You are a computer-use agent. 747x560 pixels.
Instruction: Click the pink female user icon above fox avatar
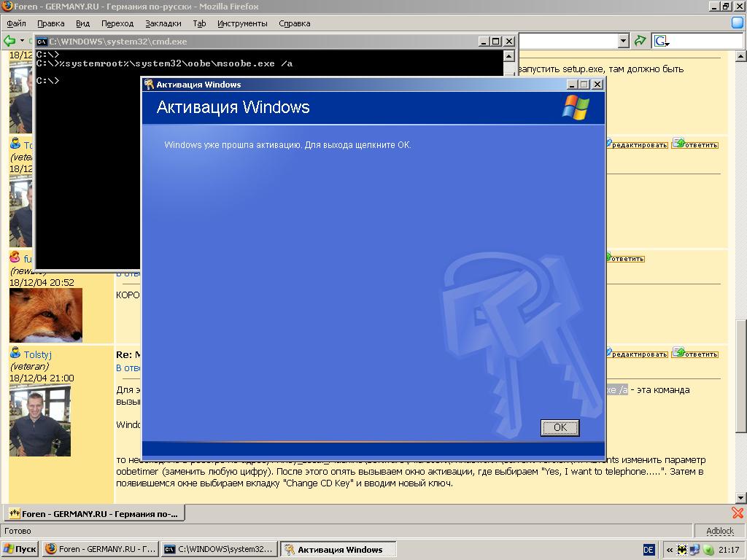pos(15,257)
